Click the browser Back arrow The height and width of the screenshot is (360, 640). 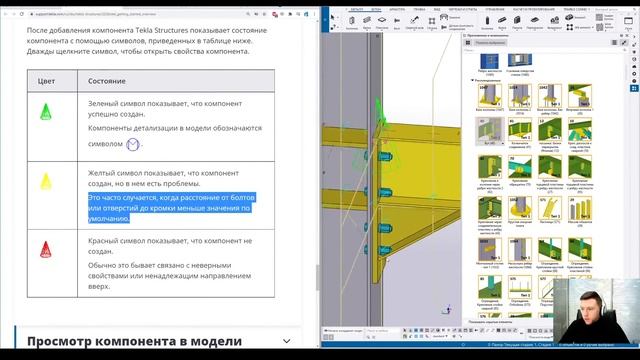6,14
